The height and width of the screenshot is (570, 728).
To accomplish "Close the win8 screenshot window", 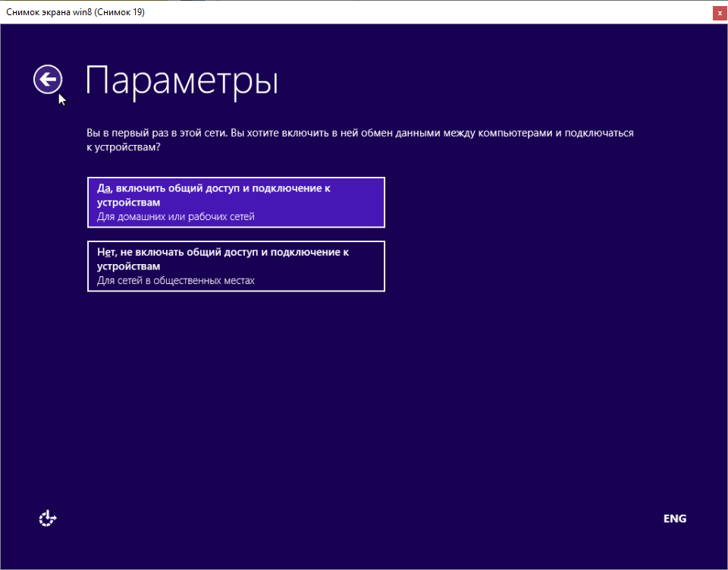I will (x=720, y=13).
